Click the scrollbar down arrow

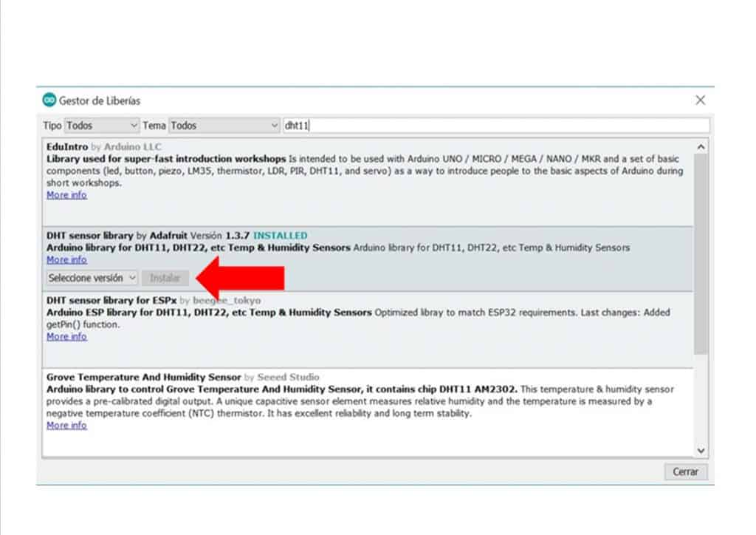(701, 450)
